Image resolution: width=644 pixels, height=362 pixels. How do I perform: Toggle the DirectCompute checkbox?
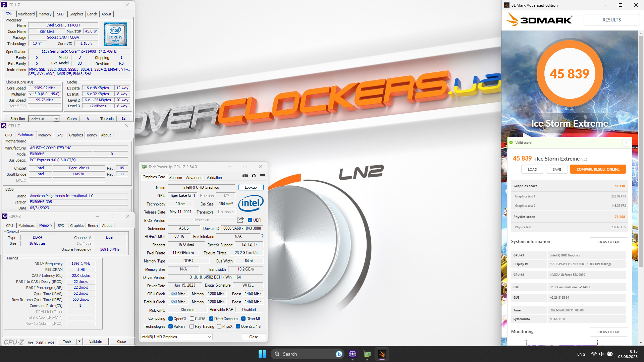(x=211, y=319)
